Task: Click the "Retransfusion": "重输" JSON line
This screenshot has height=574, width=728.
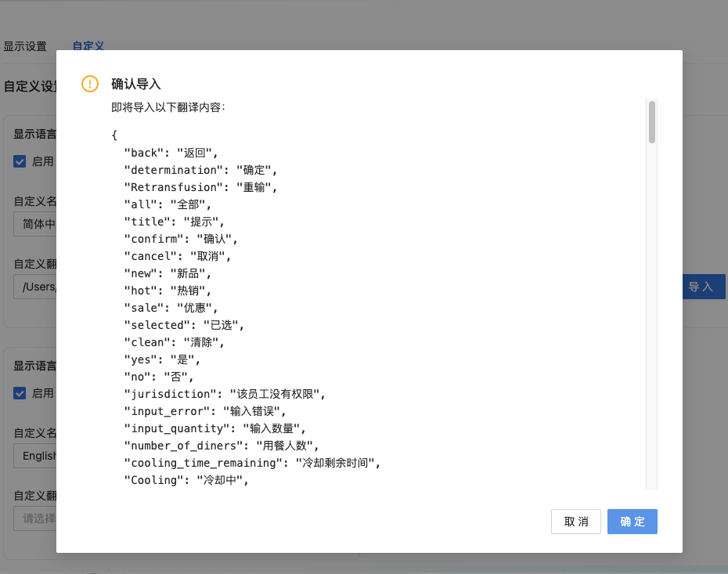Action: (x=200, y=187)
